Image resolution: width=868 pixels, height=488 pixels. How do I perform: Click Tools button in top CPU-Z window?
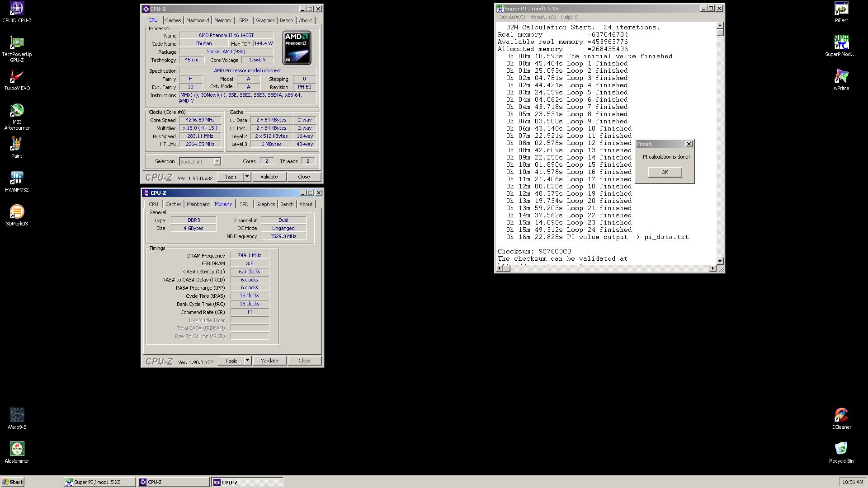[x=231, y=177]
